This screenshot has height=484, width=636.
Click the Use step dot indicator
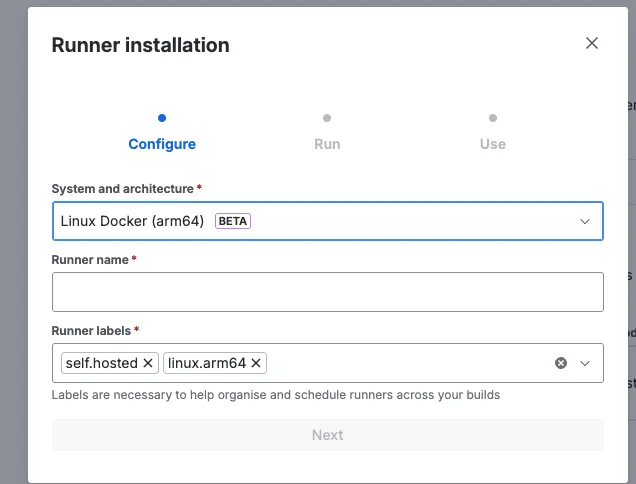click(492, 118)
